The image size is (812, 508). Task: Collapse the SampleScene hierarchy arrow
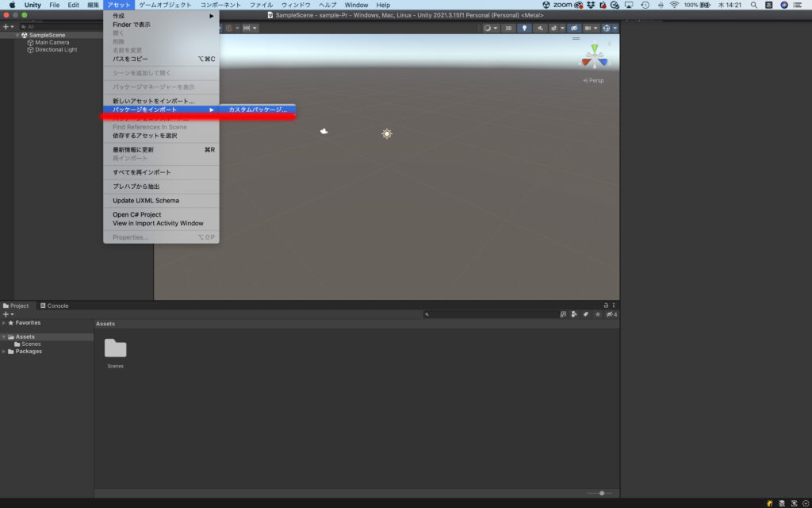coord(17,35)
